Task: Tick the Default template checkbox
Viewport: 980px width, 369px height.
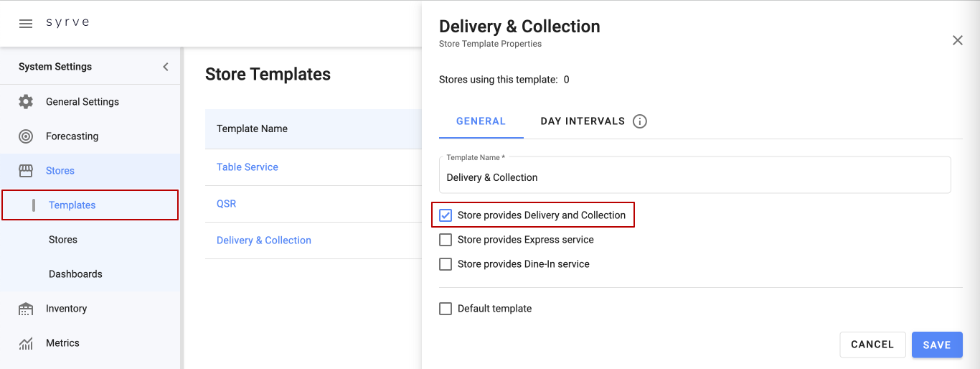Action: click(x=446, y=309)
